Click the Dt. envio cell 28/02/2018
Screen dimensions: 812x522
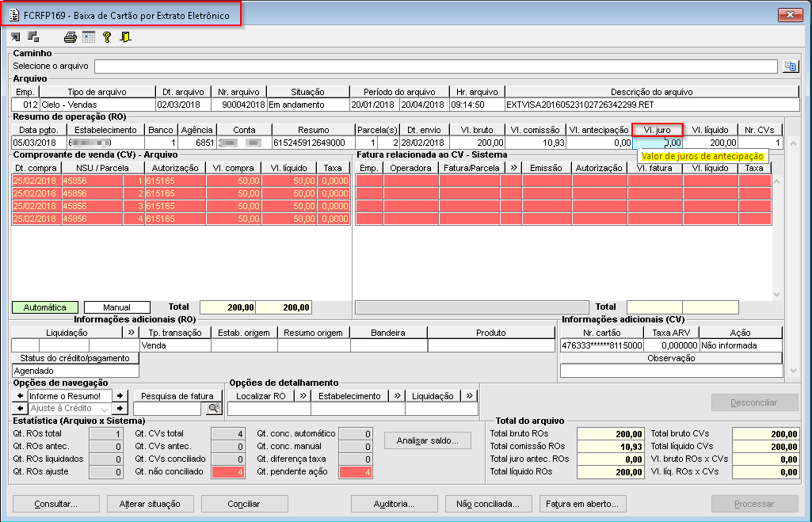tap(424, 143)
